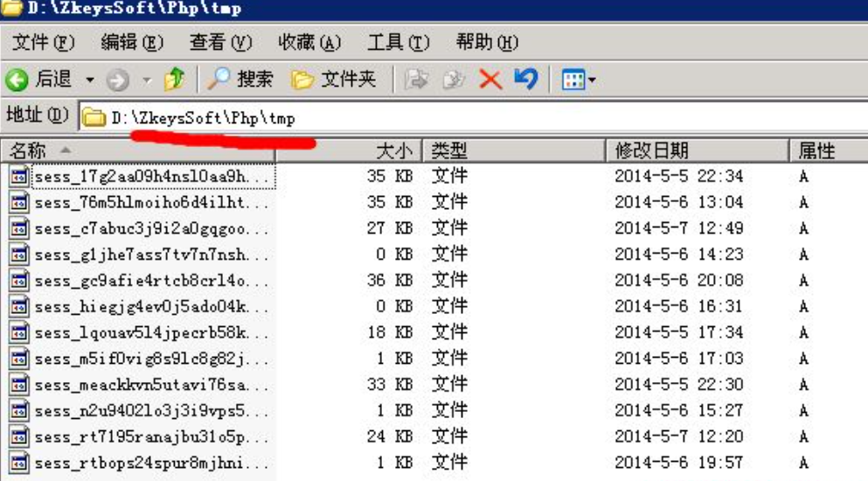Open the Tools (工具) menu
868x481 pixels.
tap(398, 42)
